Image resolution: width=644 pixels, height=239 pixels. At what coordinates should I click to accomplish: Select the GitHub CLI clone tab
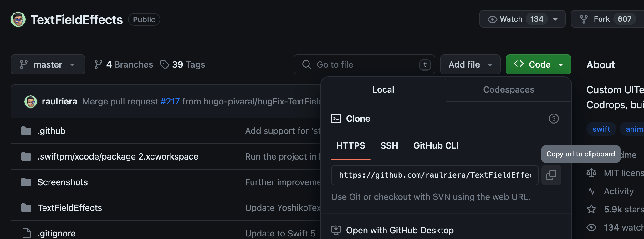click(436, 145)
